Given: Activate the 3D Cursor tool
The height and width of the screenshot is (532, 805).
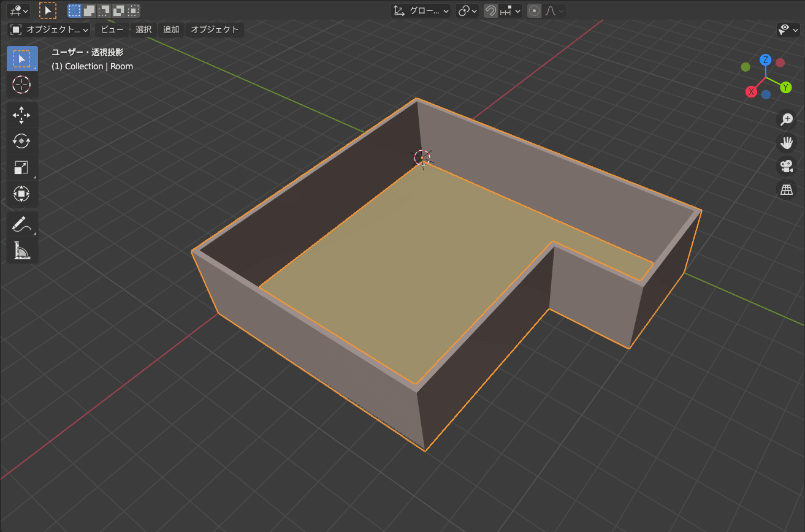Looking at the screenshot, I should (22, 85).
